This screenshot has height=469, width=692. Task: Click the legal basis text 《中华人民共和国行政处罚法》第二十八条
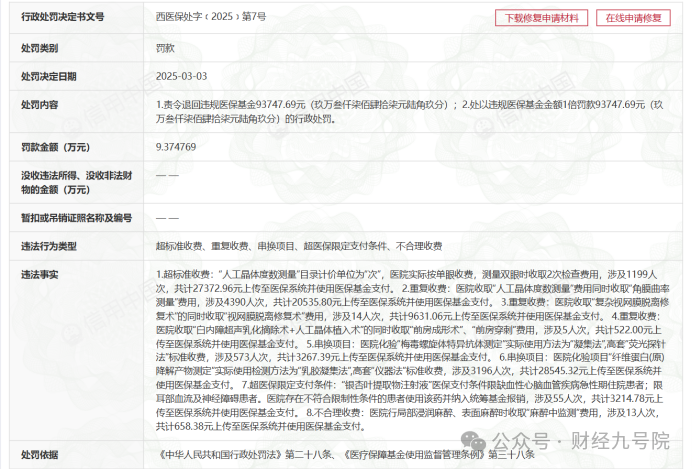pyautogui.click(x=245, y=454)
